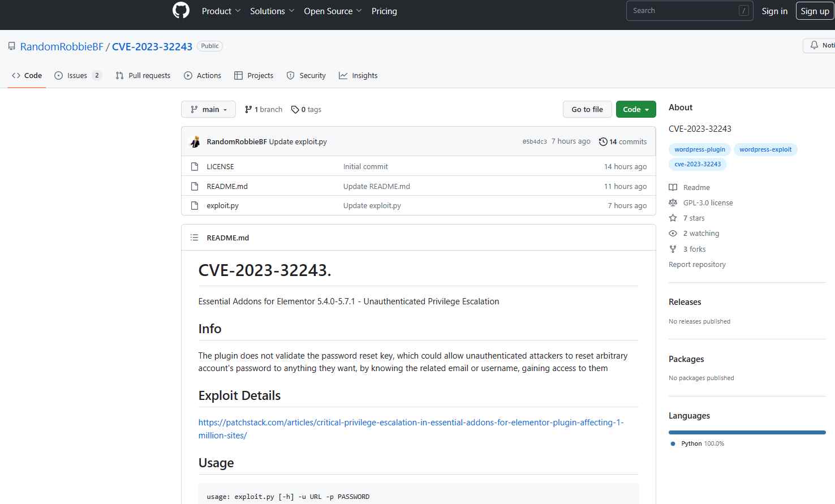Image resolution: width=835 pixels, height=504 pixels.
Task: Open the cve-2023-32243 topic tag
Action: pos(698,164)
